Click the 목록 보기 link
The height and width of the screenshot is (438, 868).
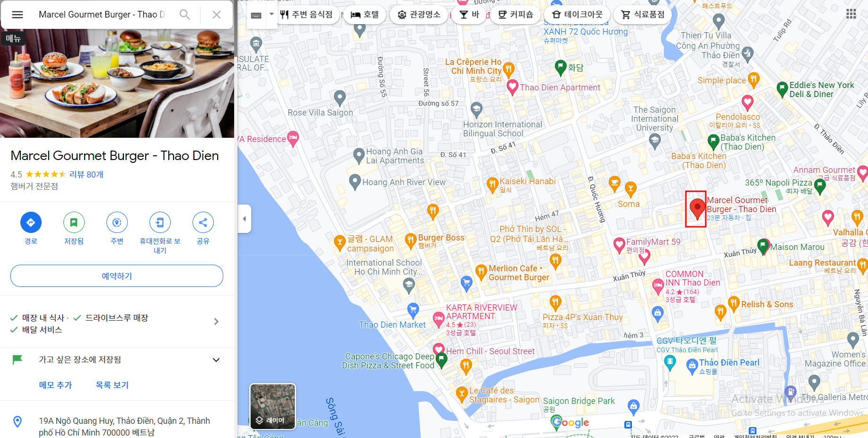coord(112,385)
